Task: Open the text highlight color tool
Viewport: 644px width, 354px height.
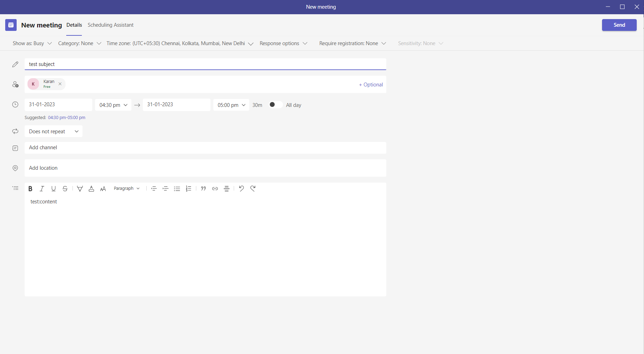Action: (80, 189)
